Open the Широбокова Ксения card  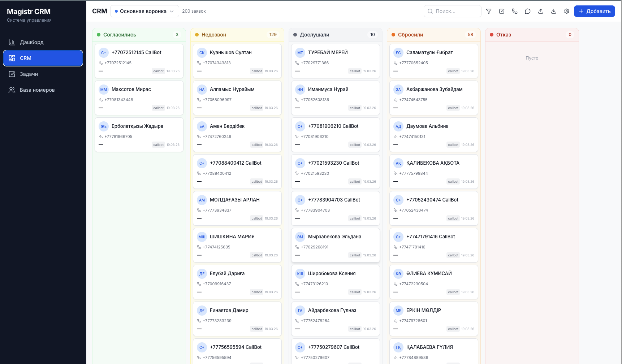click(x=336, y=282)
